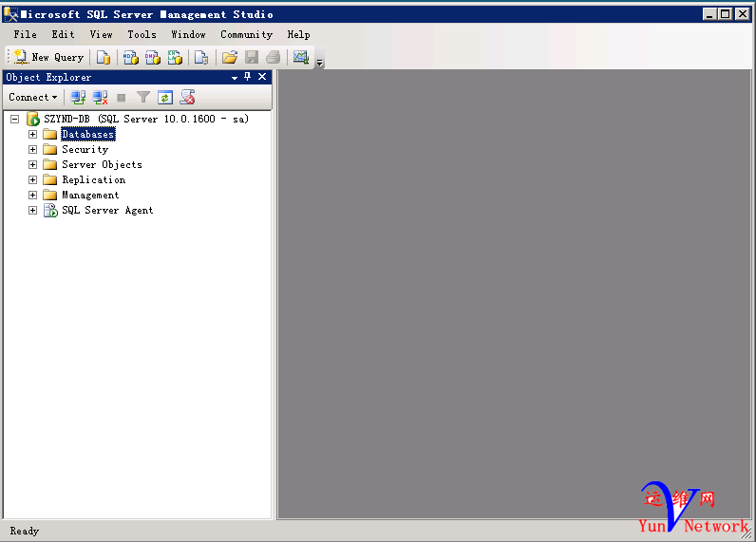756x542 pixels.
Task: Click the Management Studio title bar icon
Action: [x=11, y=15]
